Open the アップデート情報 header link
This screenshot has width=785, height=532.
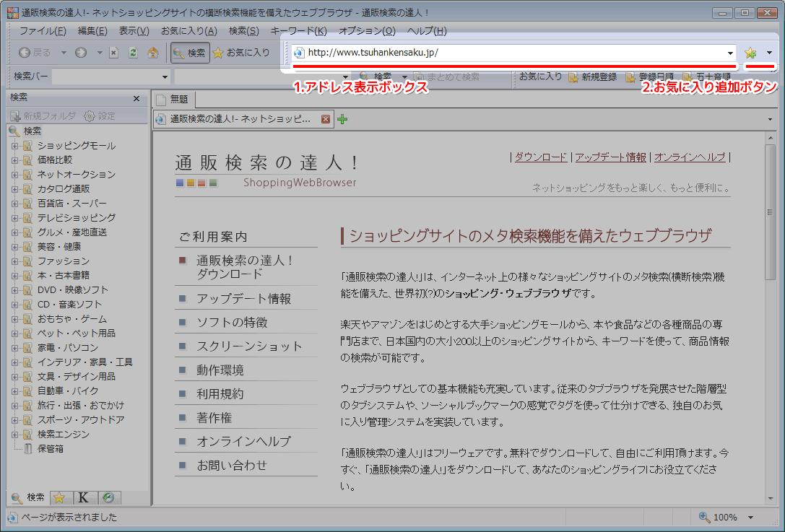tap(610, 157)
